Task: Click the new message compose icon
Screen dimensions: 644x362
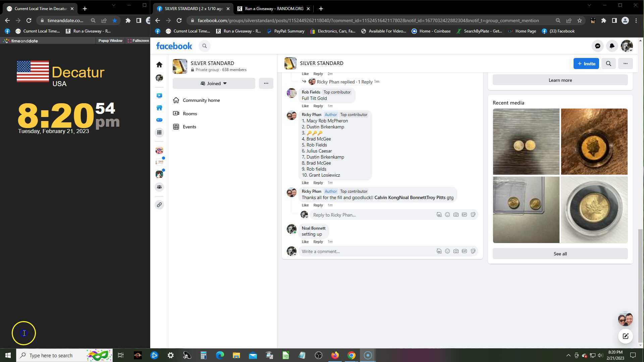Action: click(625, 336)
